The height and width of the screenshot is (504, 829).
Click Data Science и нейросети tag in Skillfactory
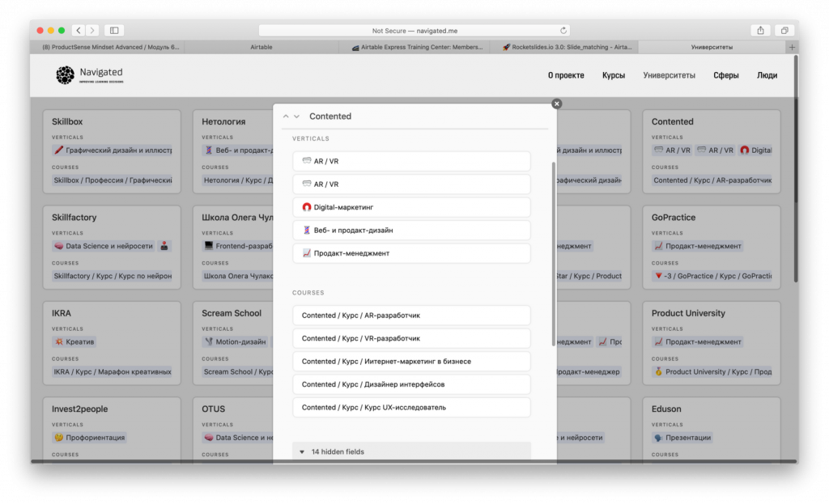104,246
